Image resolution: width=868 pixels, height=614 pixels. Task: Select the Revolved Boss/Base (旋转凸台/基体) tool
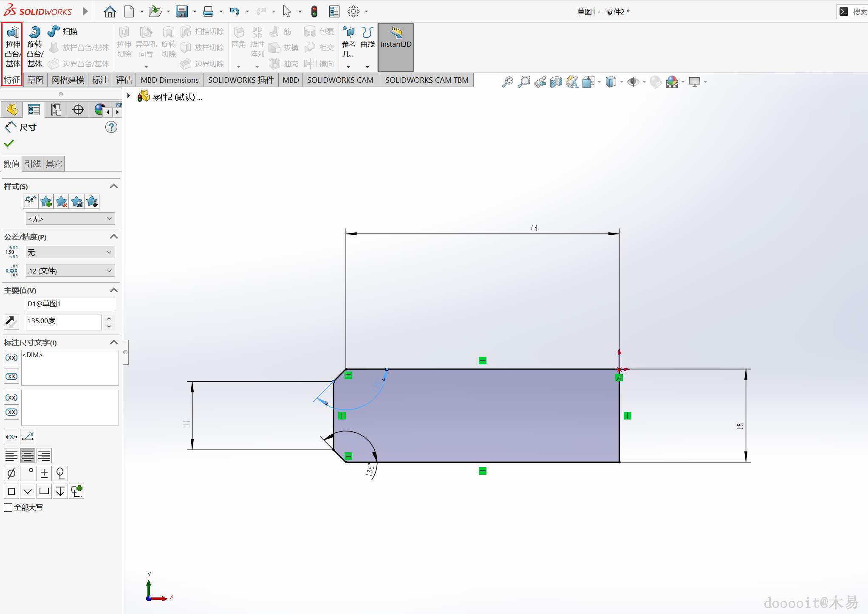click(x=35, y=47)
